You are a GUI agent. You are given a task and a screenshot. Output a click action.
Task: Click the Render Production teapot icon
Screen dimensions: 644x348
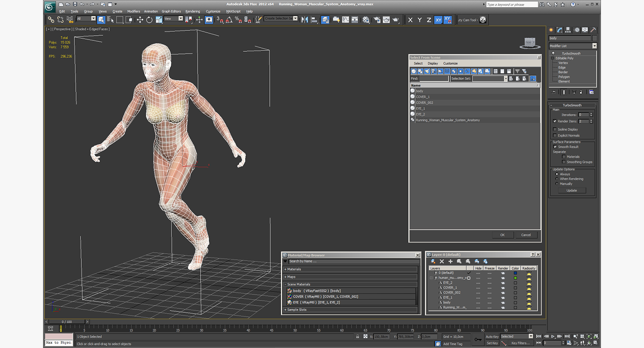396,20
